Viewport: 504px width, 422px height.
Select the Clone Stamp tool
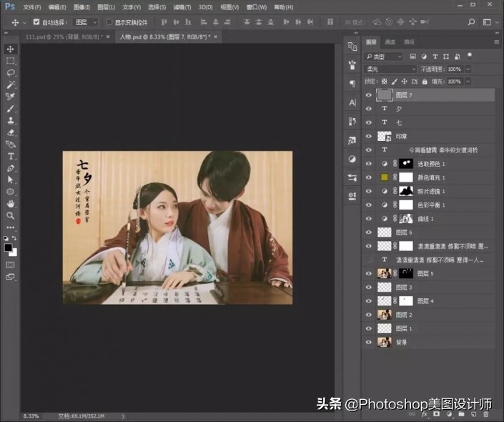[x=10, y=121]
